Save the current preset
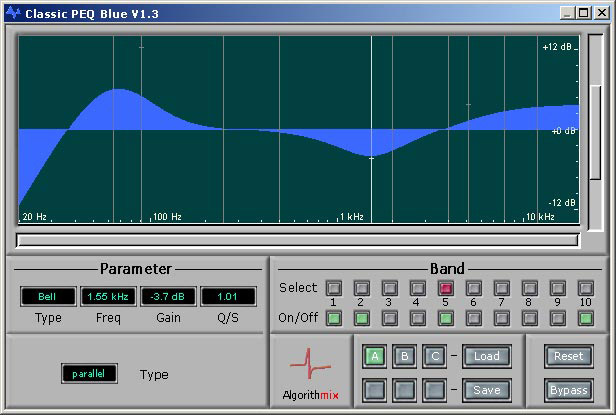The height and width of the screenshot is (415, 616). (487, 390)
